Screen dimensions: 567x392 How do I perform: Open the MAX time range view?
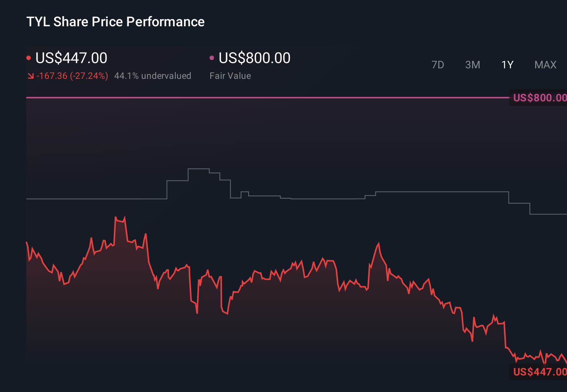coord(545,65)
